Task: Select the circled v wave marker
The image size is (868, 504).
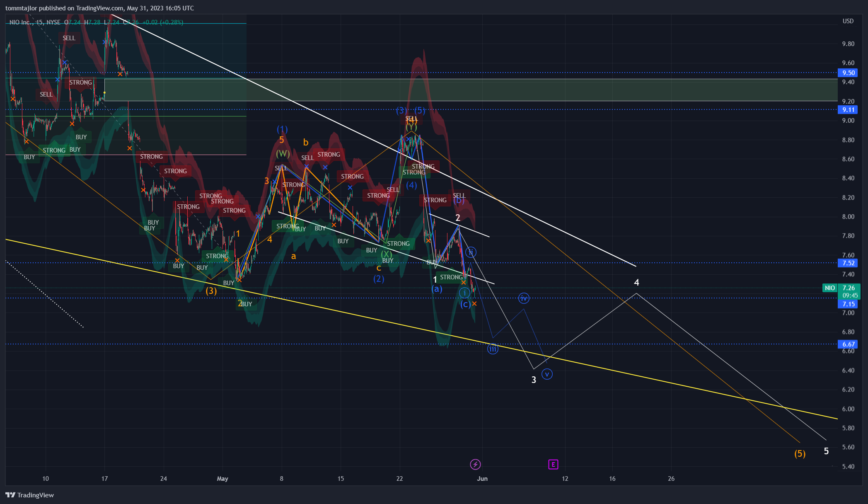Action: pyautogui.click(x=547, y=374)
